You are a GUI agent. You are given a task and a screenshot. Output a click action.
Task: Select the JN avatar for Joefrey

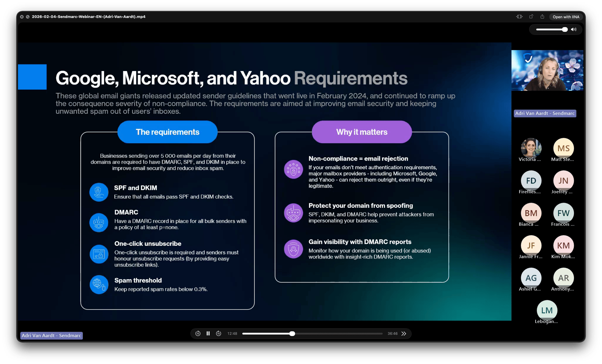pos(563,181)
